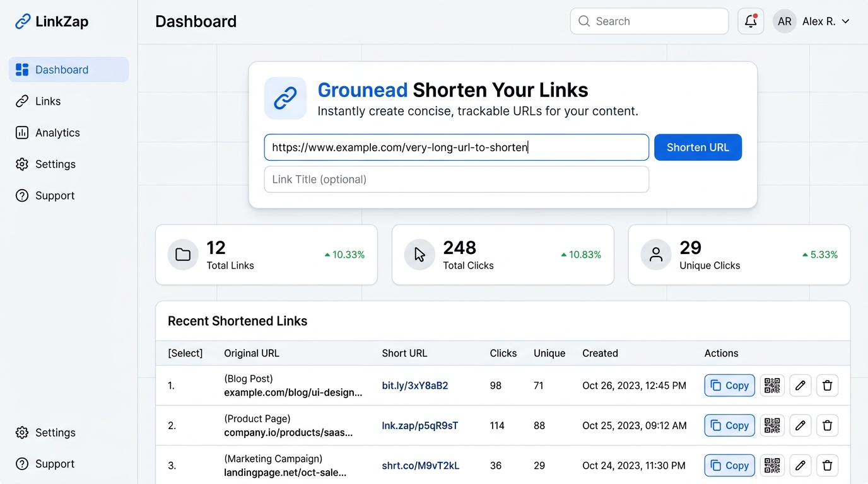Show the QR code for shrt.co/M9vT2kL
This screenshot has width=868, height=484.
tap(772, 466)
